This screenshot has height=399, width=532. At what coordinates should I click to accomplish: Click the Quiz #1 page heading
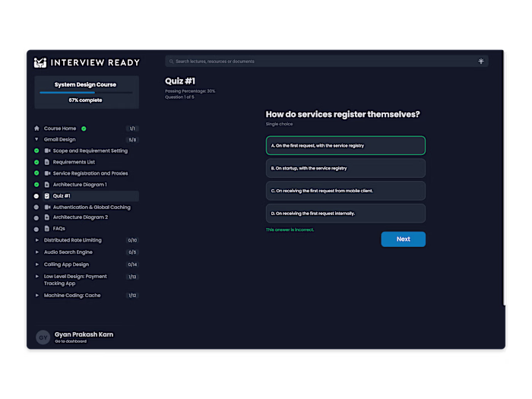click(180, 81)
